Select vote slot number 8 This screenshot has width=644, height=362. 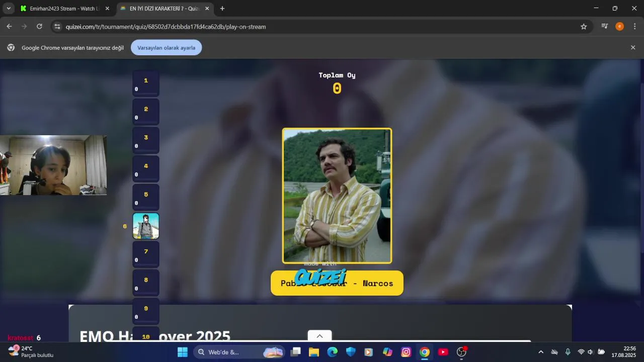click(146, 283)
